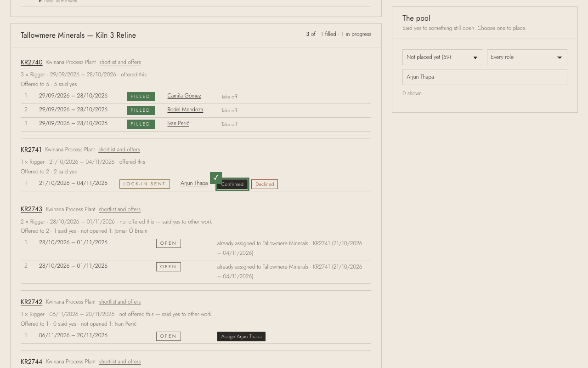Click 'The pool' panel heading

pyautogui.click(x=416, y=18)
